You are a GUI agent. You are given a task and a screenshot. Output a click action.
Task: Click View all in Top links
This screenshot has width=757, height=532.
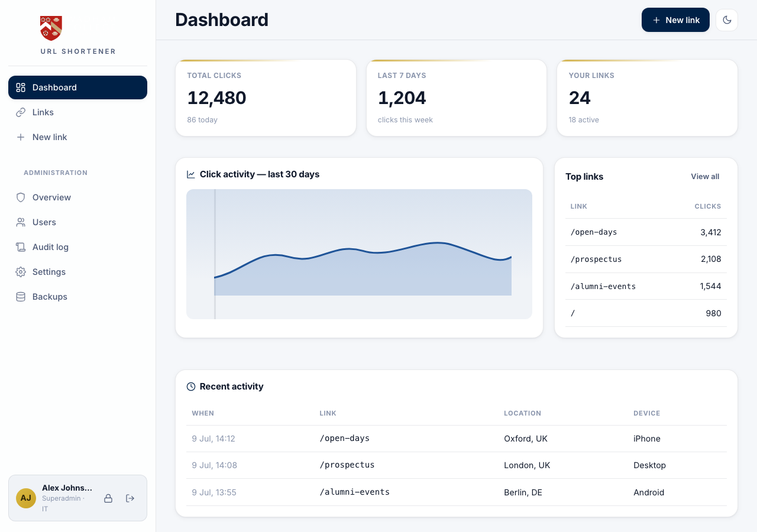[x=705, y=177]
